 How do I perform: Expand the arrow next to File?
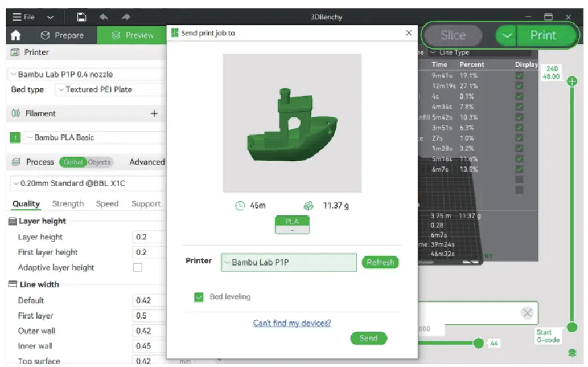pos(50,17)
